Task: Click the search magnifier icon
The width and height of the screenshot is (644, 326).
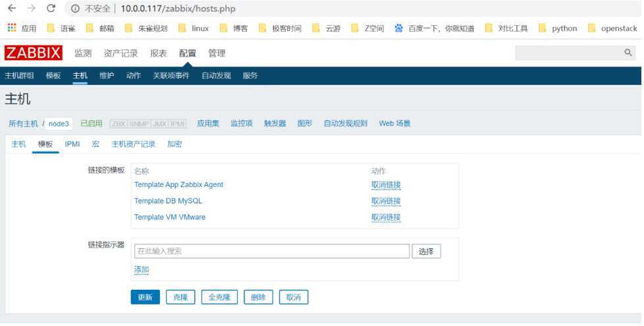Action: (628, 53)
